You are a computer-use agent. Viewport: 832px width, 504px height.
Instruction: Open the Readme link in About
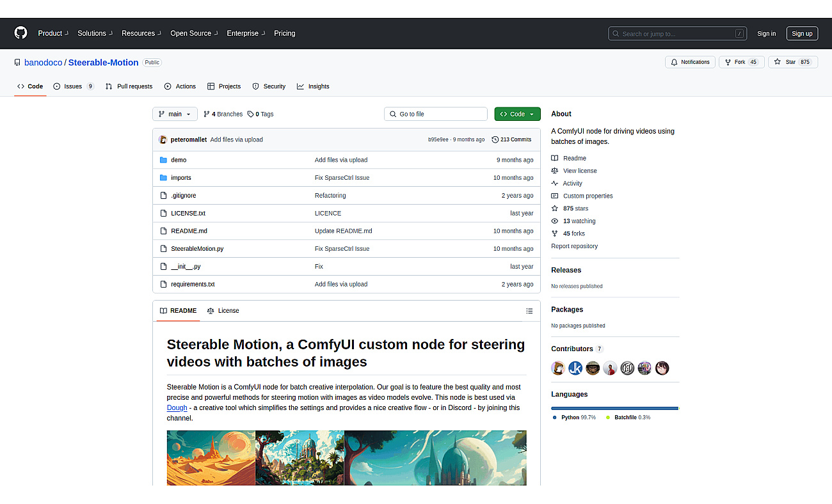click(569, 158)
